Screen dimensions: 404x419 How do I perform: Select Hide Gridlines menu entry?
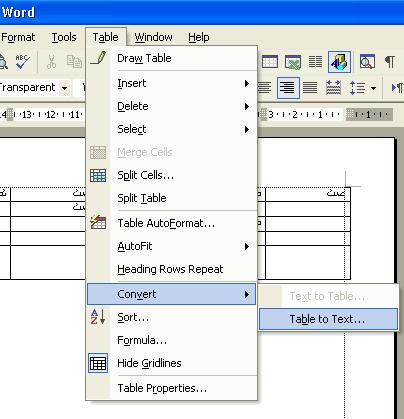(x=171, y=363)
